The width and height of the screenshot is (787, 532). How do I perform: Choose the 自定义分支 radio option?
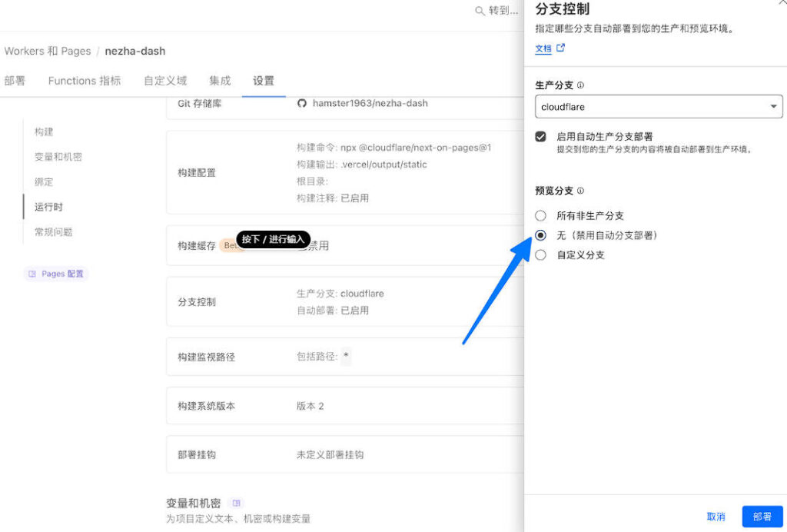[540, 257]
